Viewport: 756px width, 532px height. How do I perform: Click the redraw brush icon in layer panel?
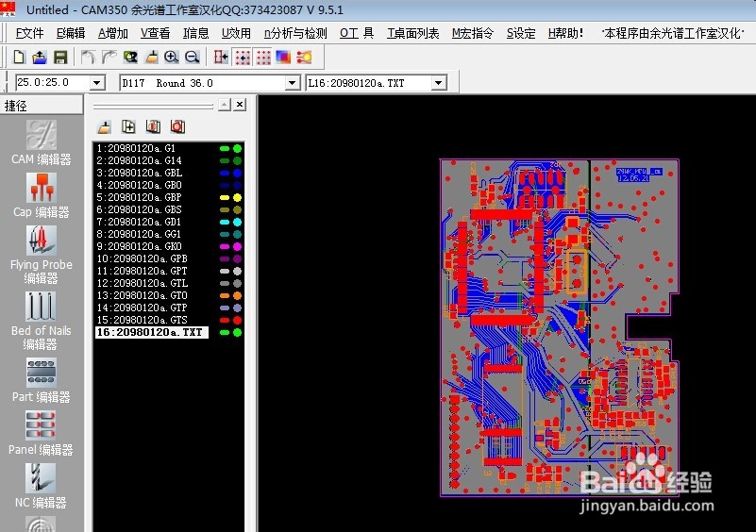pyautogui.click(x=105, y=126)
